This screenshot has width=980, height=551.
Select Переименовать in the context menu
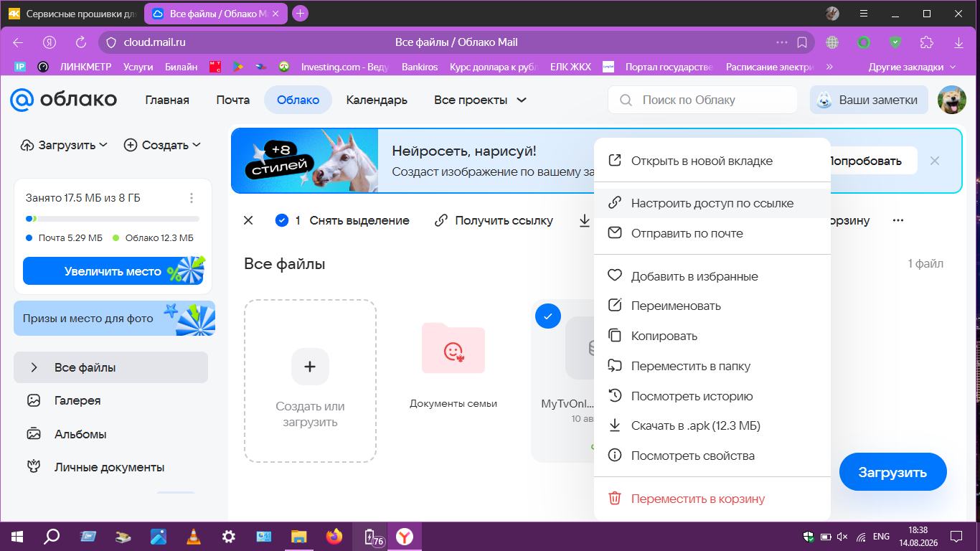712,306
